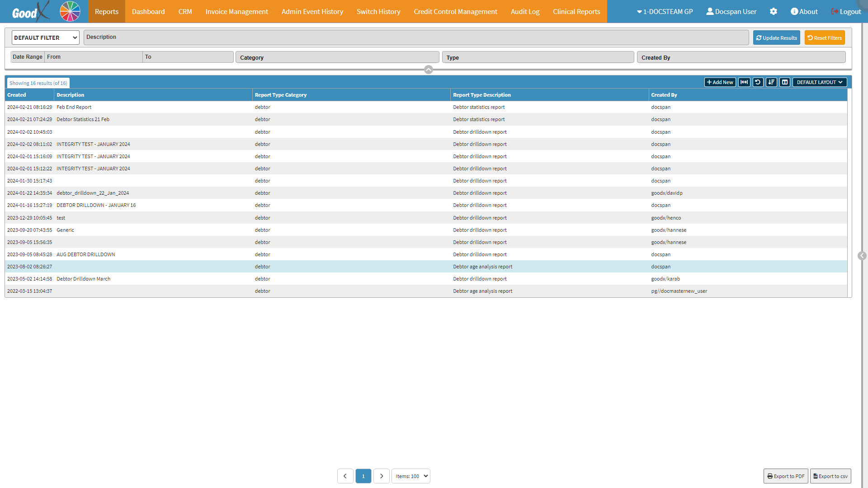868x488 pixels.
Task: Click the Update Results button
Action: tap(776, 38)
